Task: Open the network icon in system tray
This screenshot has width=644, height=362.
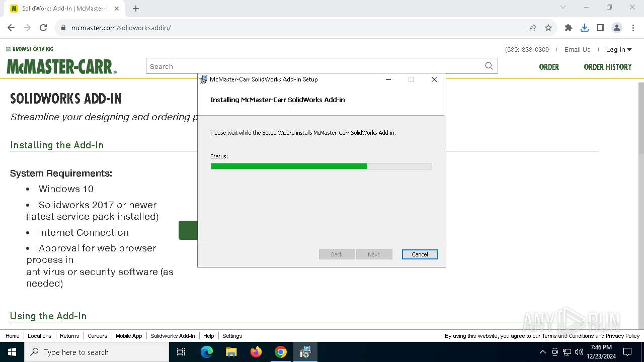Action: click(567, 352)
